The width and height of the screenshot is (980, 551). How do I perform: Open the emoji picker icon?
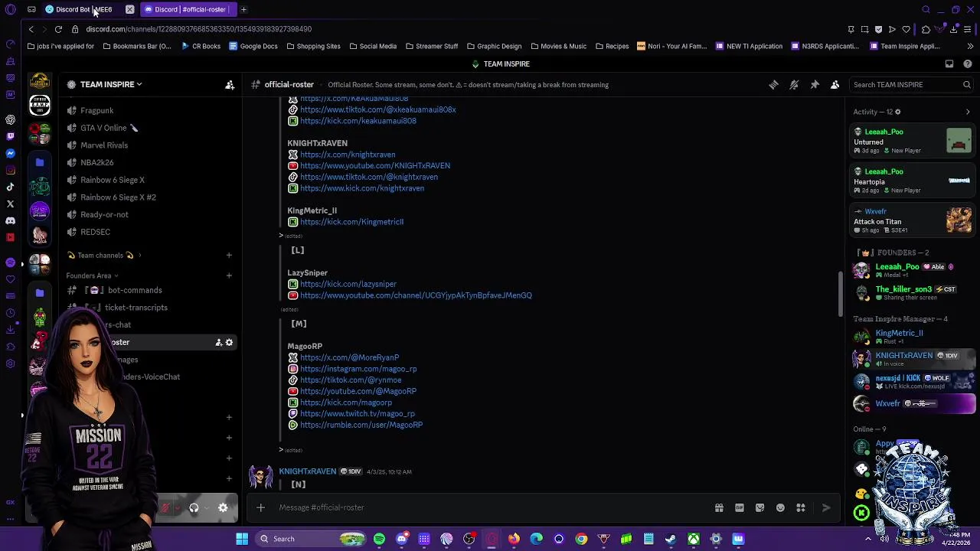[x=780, y=507]
